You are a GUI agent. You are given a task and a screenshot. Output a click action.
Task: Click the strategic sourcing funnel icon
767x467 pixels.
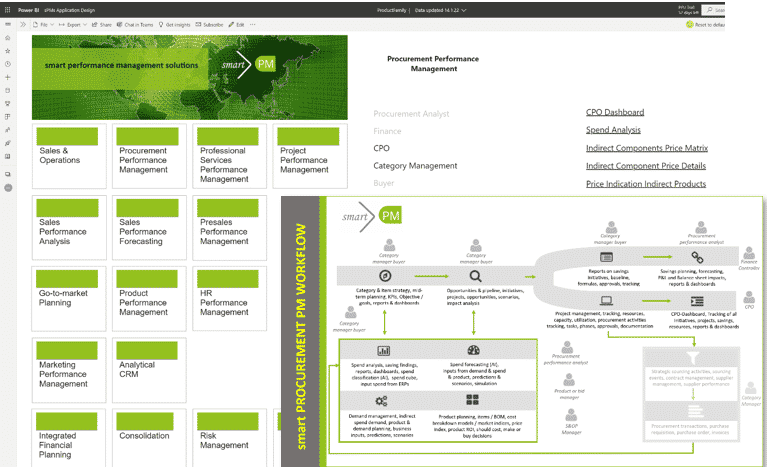pyautogui.click(x=693, y=358)
